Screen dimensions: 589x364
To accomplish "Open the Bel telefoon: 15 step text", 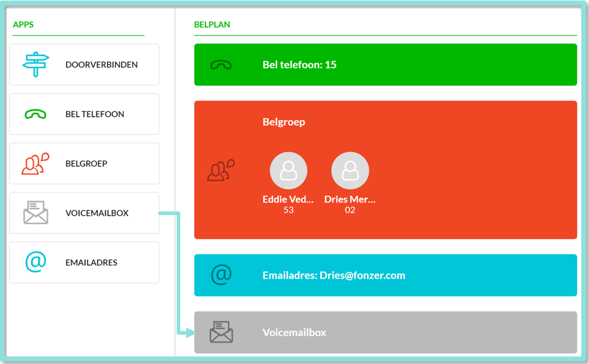I will [x=299, y=65].
